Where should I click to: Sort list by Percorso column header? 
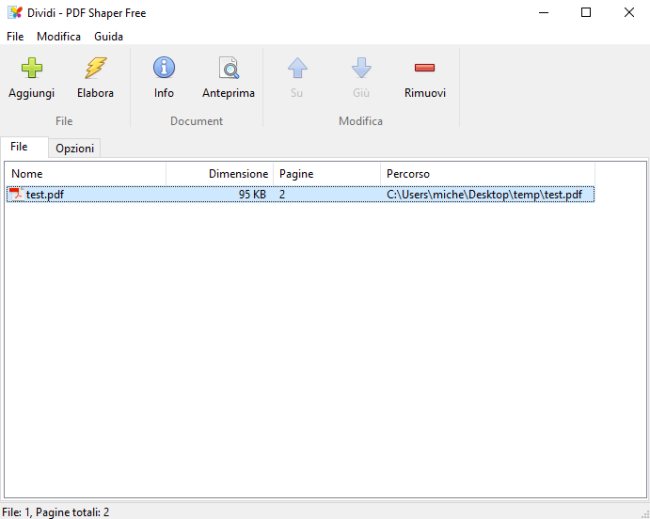(x=488, y=174)
